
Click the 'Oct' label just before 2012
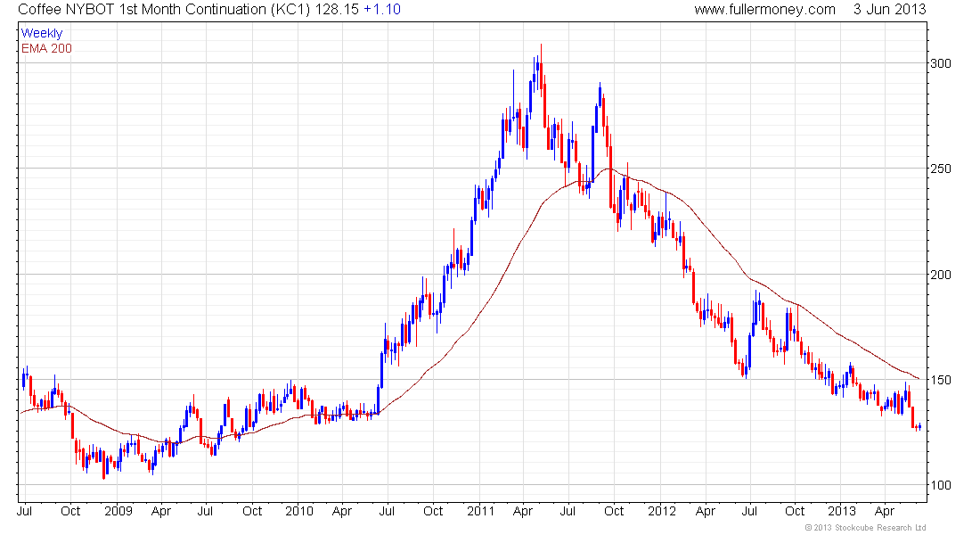coord(614,511)
